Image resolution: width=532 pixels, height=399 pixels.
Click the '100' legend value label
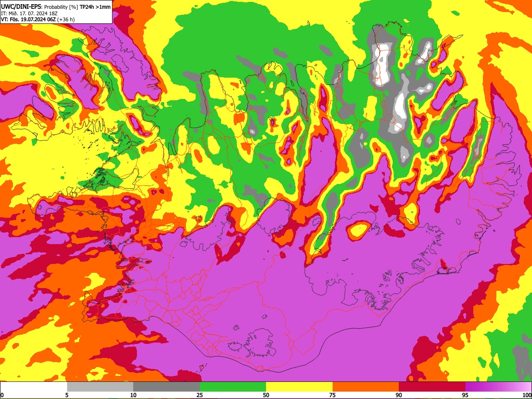(527, 395)
